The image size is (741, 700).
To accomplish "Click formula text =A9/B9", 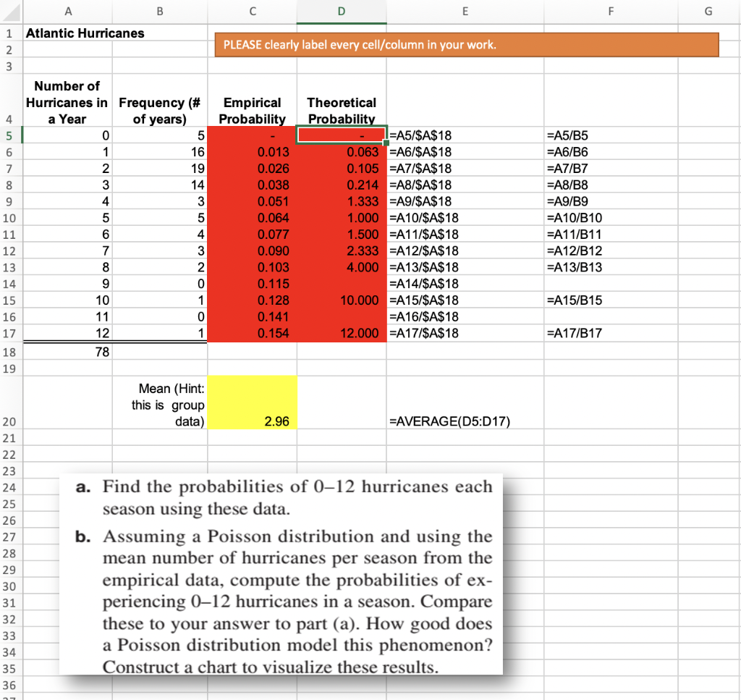I will [567, 202].
